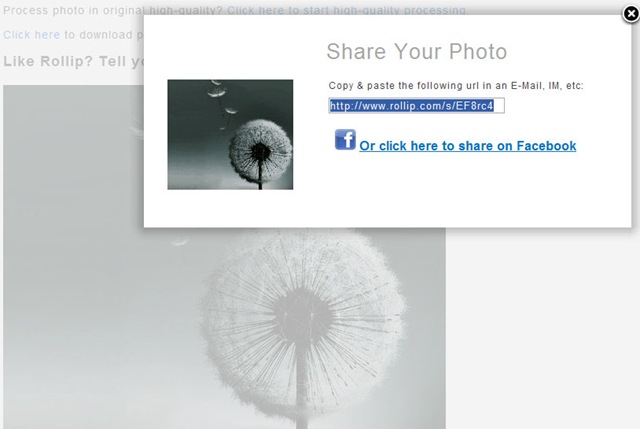The height and width of the screenshot is (429, 640).
Task: Select the rollip.com share URL field
Action: pos(416,106)
